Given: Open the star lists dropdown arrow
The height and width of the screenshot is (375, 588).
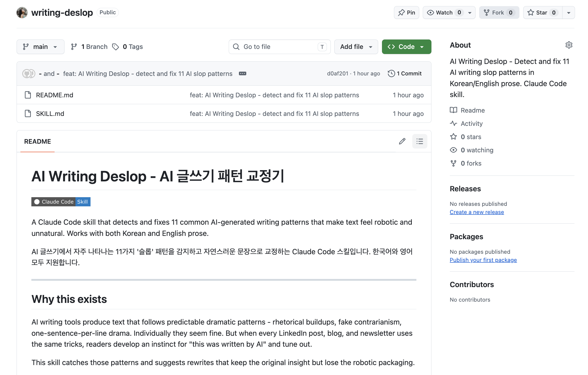Looking at the screenshot, I should (x=569, y=12).
